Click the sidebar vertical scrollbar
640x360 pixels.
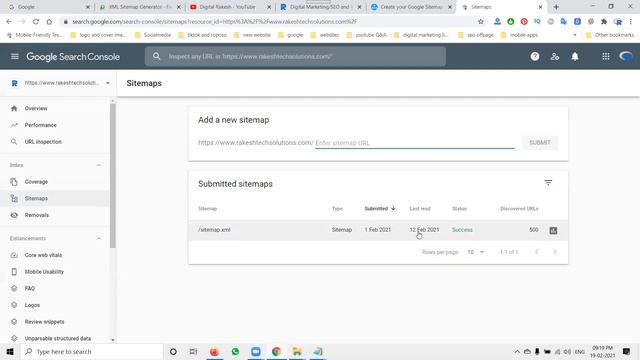pos(113,176)
